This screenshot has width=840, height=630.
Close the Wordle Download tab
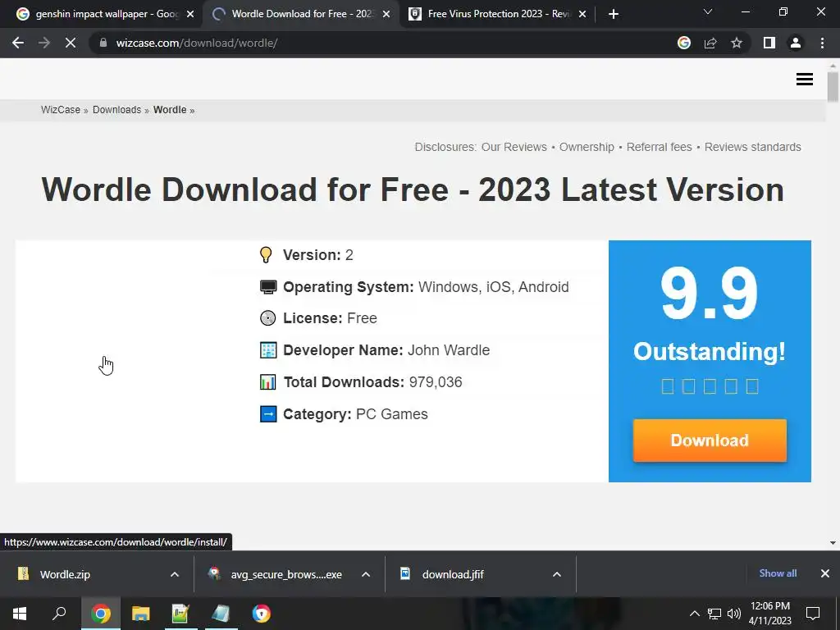click(386, 14)
